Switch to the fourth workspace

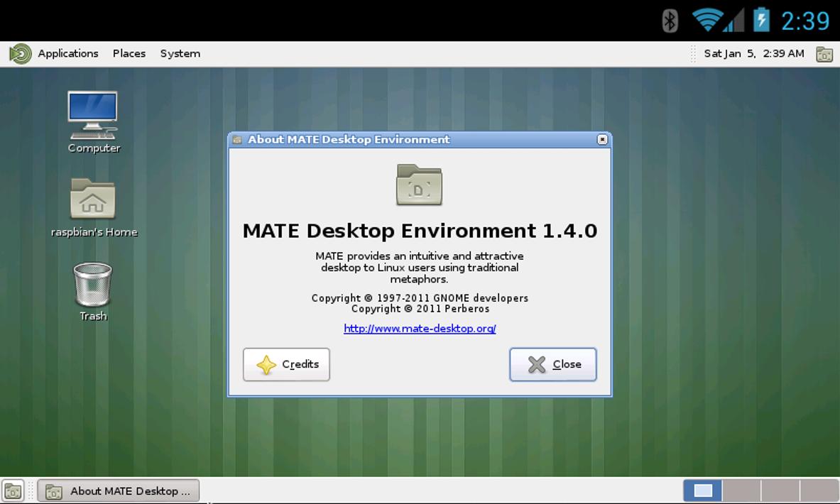tap(819, 491)
